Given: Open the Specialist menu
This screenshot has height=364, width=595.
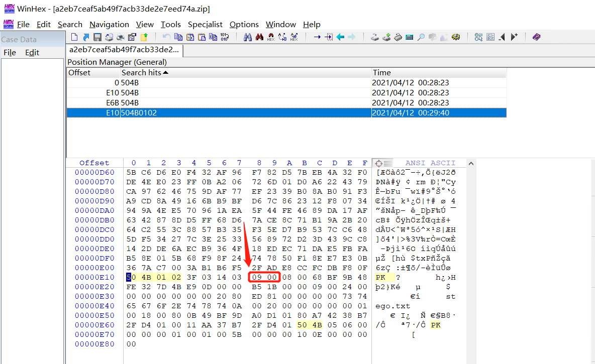Looking at the screenshot, I should point(205,24).
